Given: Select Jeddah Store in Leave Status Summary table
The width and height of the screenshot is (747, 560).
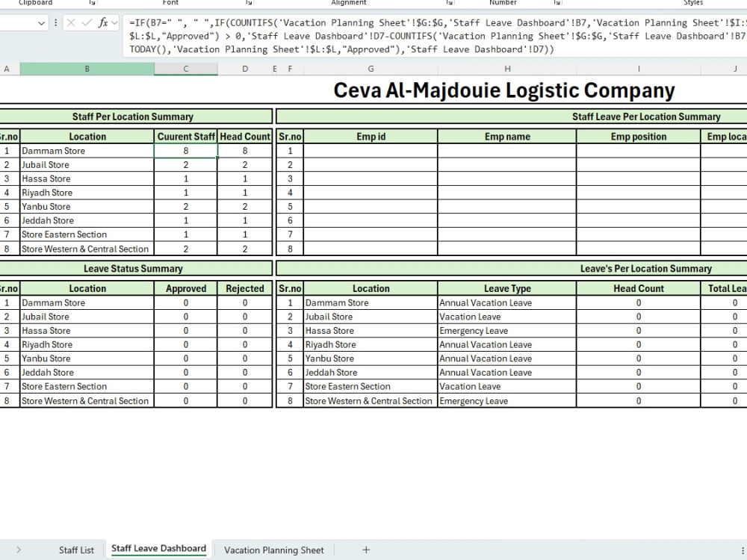Looking at the screenshot, I should [x=87, y=373].
